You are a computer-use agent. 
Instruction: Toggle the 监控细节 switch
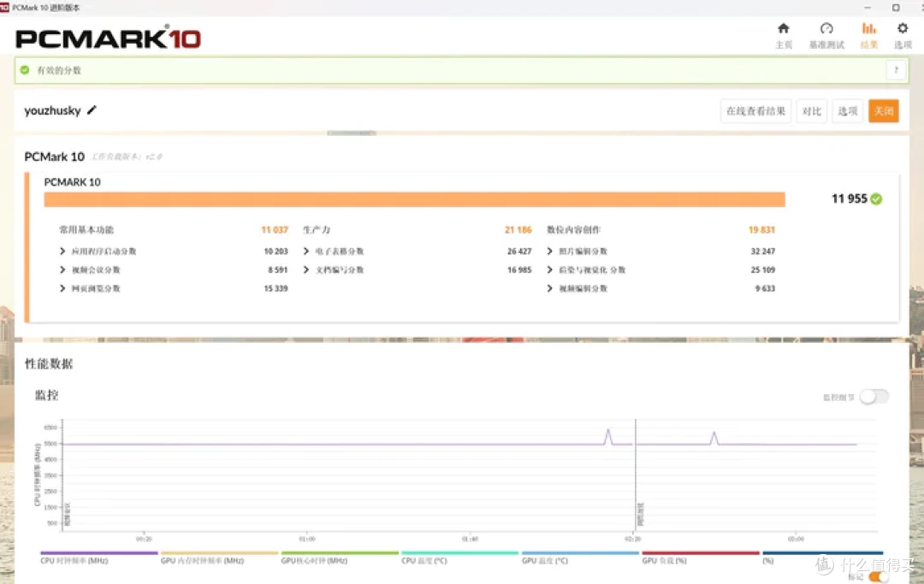click(874, 397)
